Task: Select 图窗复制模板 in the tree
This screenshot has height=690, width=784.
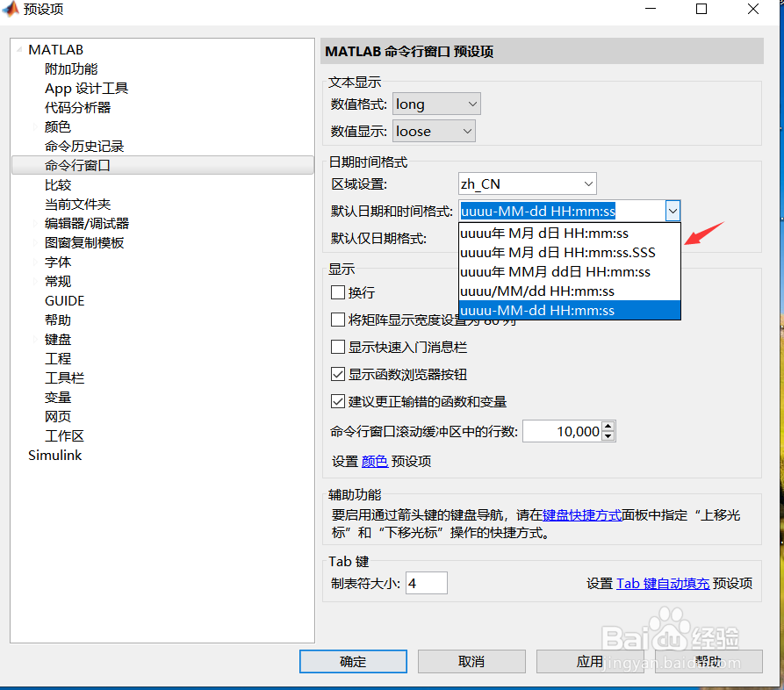Action: 84,243
